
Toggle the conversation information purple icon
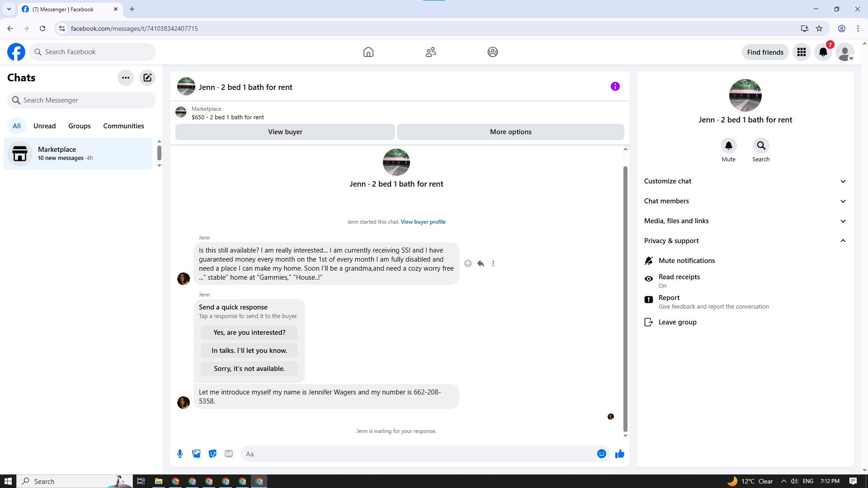click(x=615, y=86)
